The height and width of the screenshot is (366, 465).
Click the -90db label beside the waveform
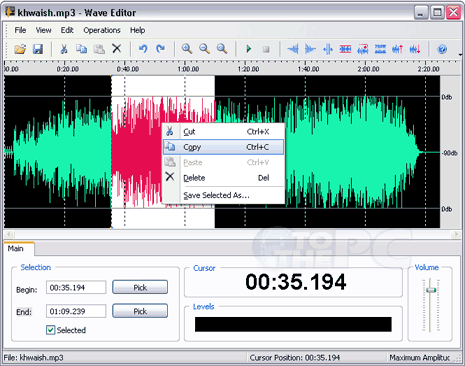pyautogui.click(x=450, y=153)
